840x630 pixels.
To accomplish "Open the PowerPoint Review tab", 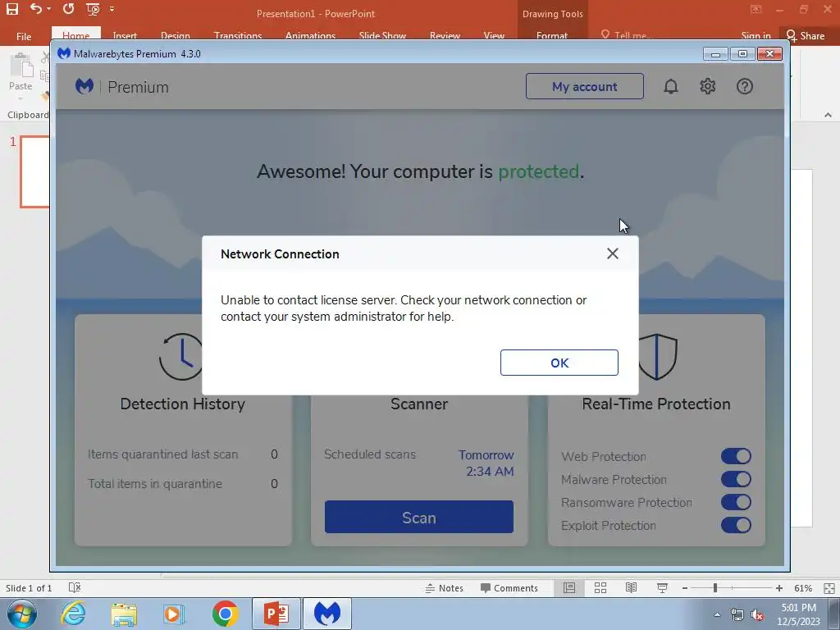I will coord(445,35).
